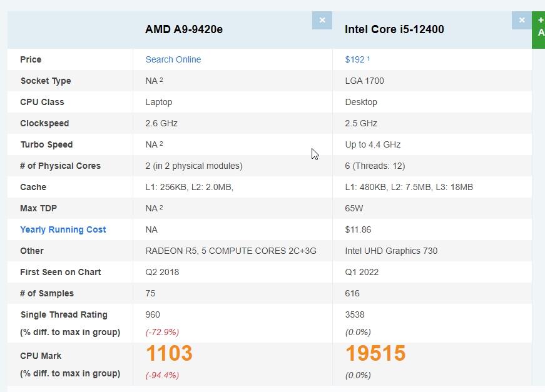Viewport: 545px width, 392px height.
Task: Click the LGA 1700 socket value
Action: pos(364,81)
